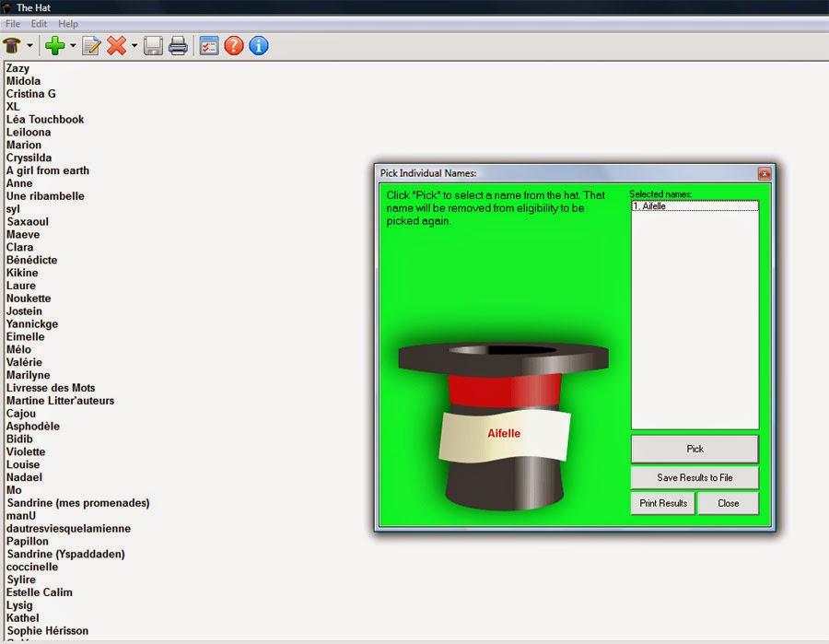This screenshot has height=644, width=829.
Task: Click the hat icon in the toolbar
Action: [13, 45]
